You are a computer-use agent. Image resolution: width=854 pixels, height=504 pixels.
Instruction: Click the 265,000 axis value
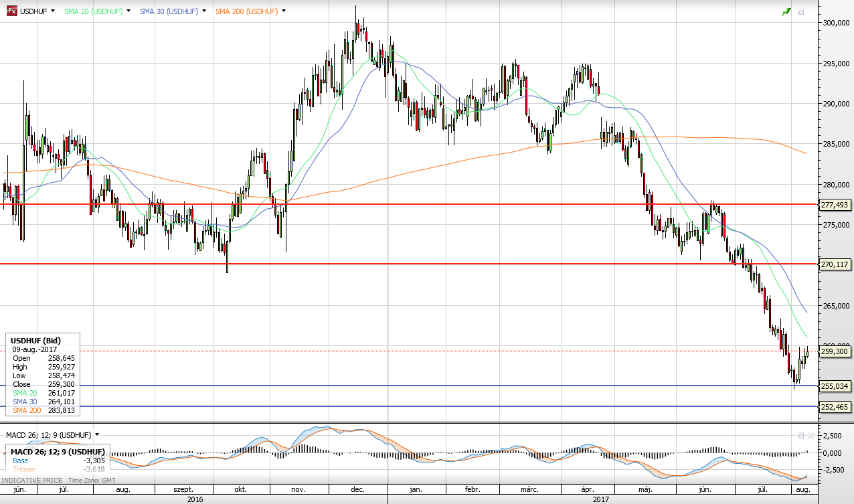[x=837, y=306]
